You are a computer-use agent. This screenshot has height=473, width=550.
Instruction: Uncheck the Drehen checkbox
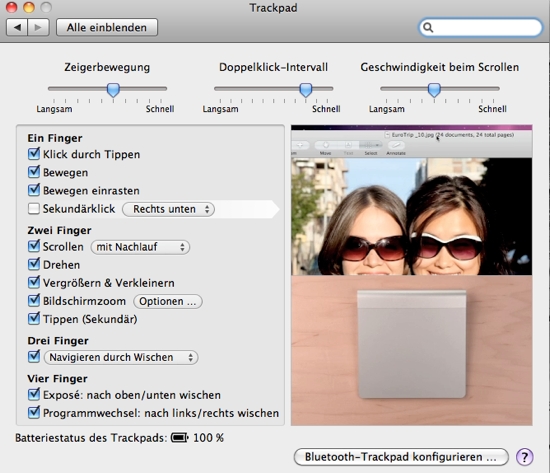click(x=34, y=264)
